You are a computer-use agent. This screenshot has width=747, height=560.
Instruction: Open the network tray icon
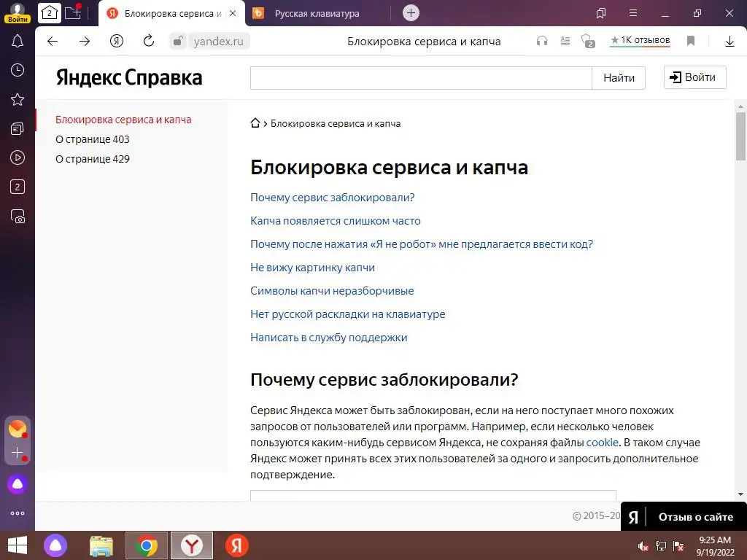[x=661, y=546]
